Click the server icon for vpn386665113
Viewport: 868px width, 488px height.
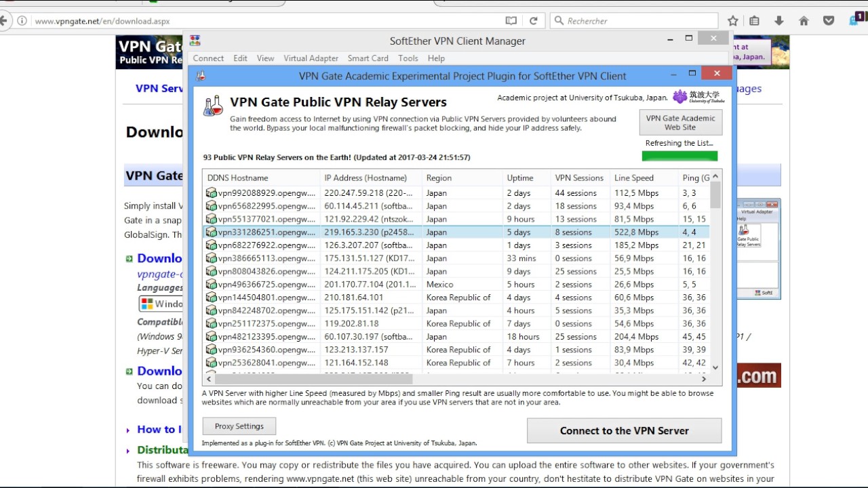(x=212, y=258)
